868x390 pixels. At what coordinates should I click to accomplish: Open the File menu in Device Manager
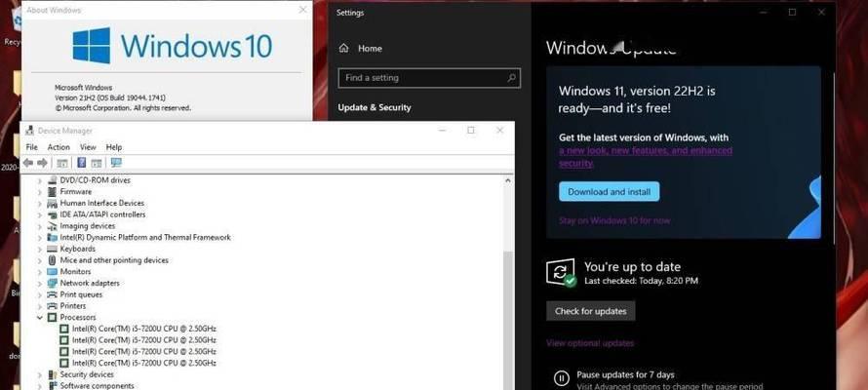click(x=31, y=147)
